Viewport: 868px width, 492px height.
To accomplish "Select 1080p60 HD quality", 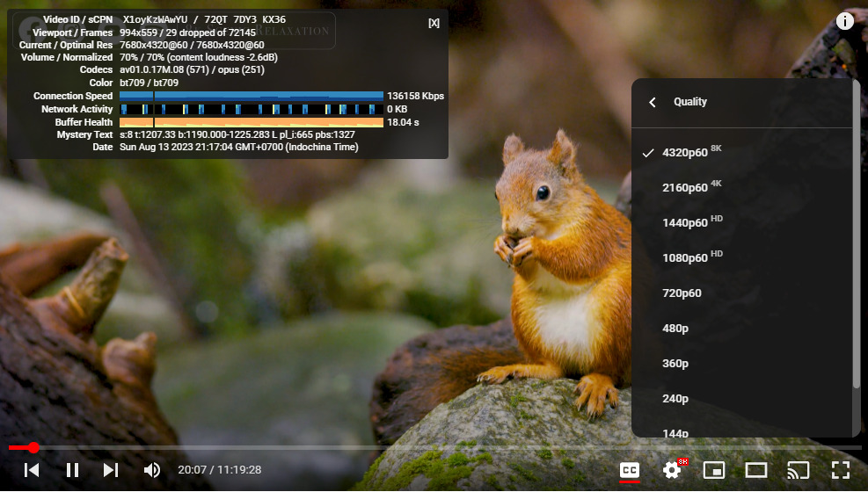I will coord(743,258).
